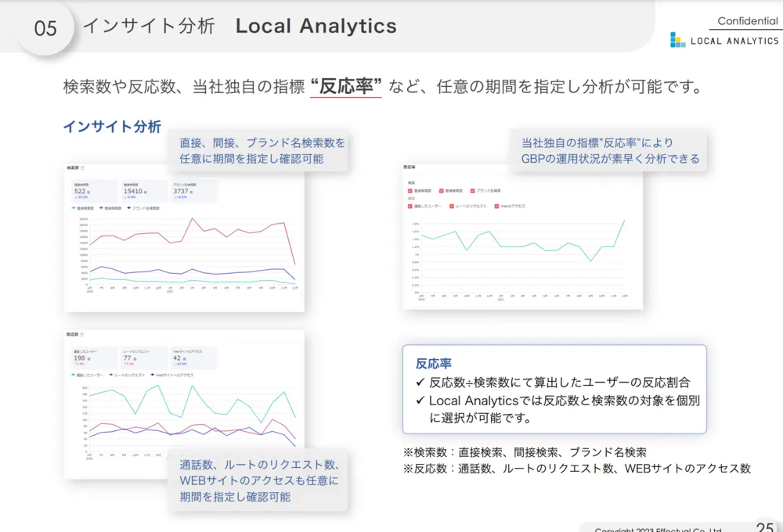Screen dimensions: 783x532
Task: Click the pink legend marker in 検索数 chart
Action: pyautogui.click(x=101, y=208)
